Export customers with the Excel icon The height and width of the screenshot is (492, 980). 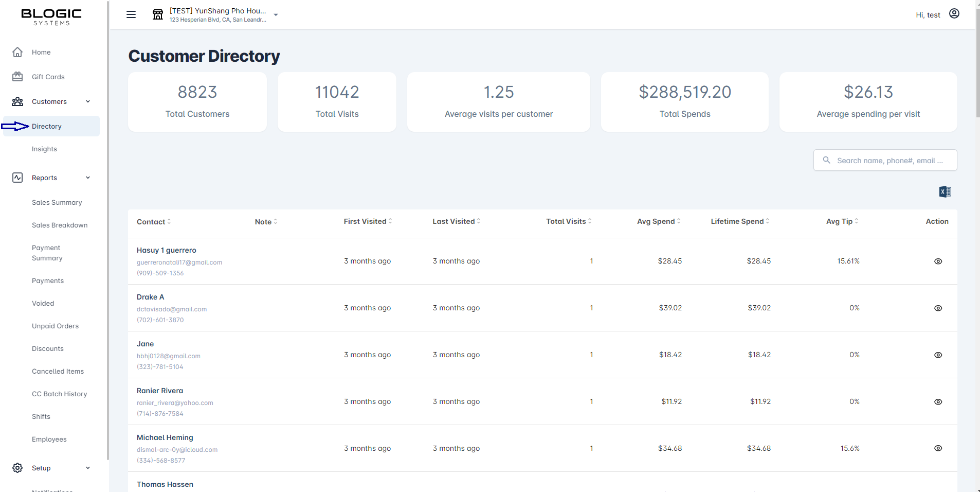[945, 192]
